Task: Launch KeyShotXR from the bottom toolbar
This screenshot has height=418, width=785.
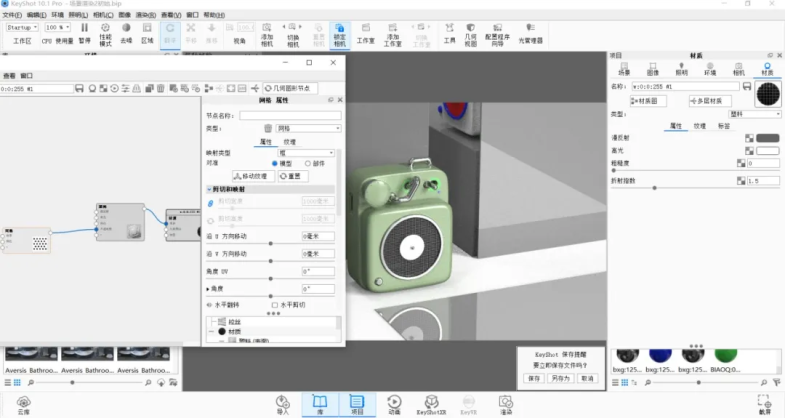Action: pos(430,403)
